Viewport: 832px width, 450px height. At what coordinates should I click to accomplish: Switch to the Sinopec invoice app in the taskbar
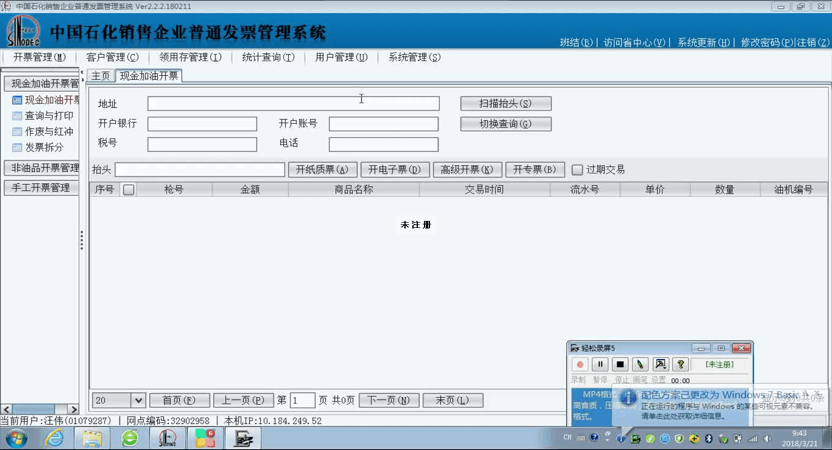(167, 438)
